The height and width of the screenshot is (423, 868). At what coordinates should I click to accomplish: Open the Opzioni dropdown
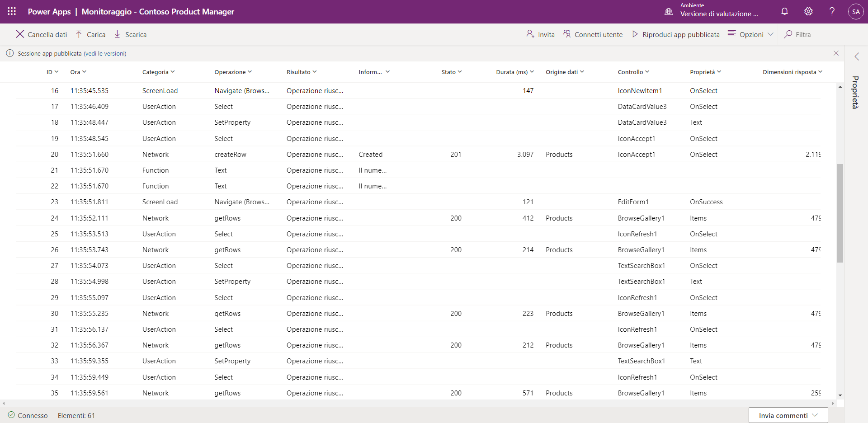pos(771,34)
